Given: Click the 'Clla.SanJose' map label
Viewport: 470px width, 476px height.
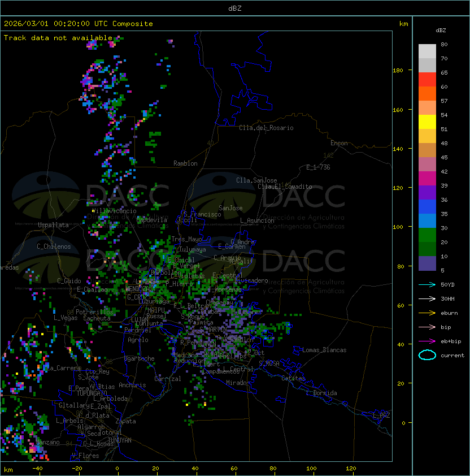Looking at the screenshot, I should point(256,180).
